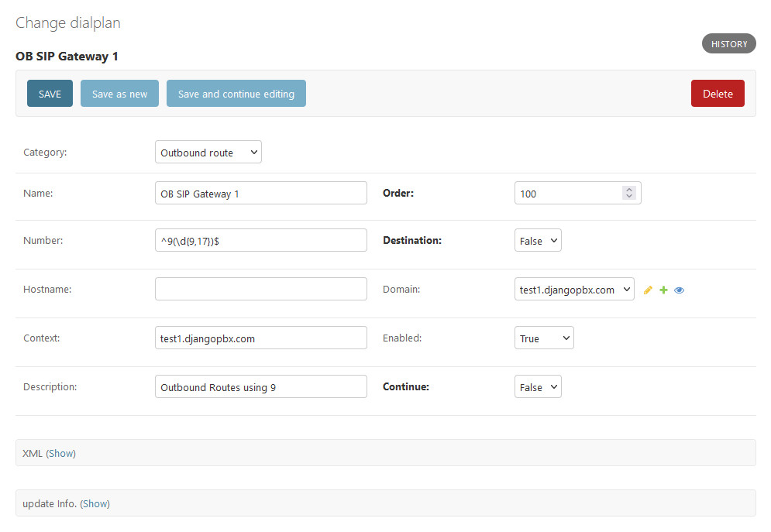Increment the Order stepper arrow up
Image resolution: width=771 pixels, height=532 pixels.
(629, 190)
